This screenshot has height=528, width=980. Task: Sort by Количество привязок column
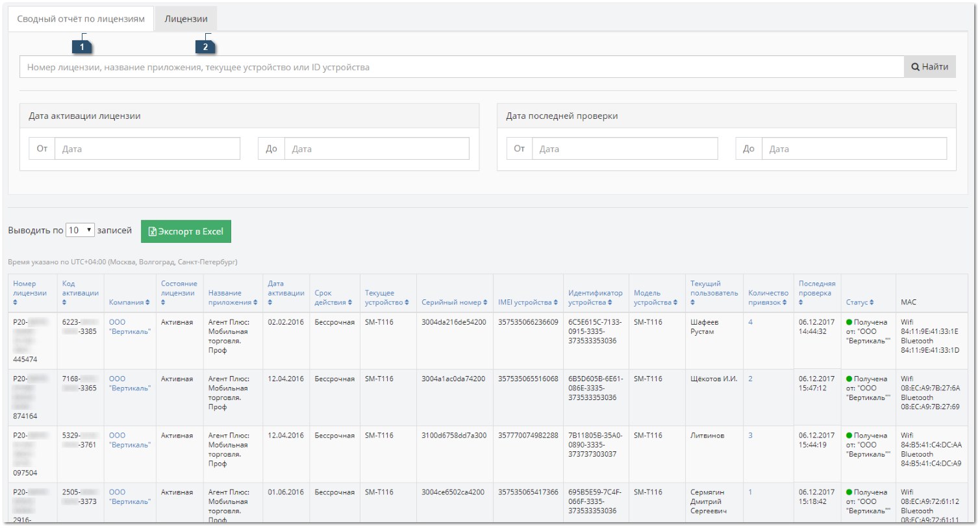768,297
